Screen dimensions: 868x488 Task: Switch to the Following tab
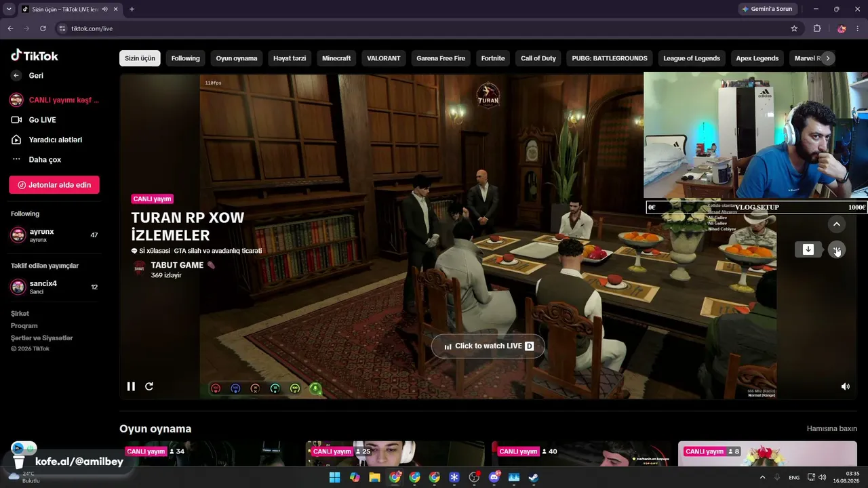[185, 58]
